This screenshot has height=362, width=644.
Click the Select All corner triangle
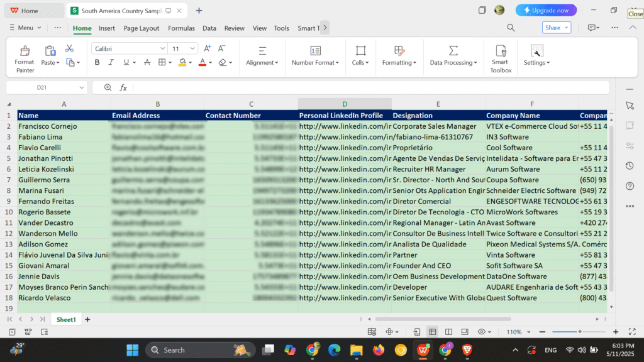pos(9,104)
